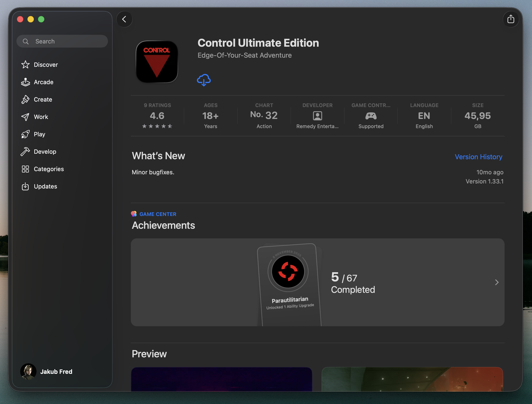Open the Version History link
532x404 pixels.
(478, 157)
